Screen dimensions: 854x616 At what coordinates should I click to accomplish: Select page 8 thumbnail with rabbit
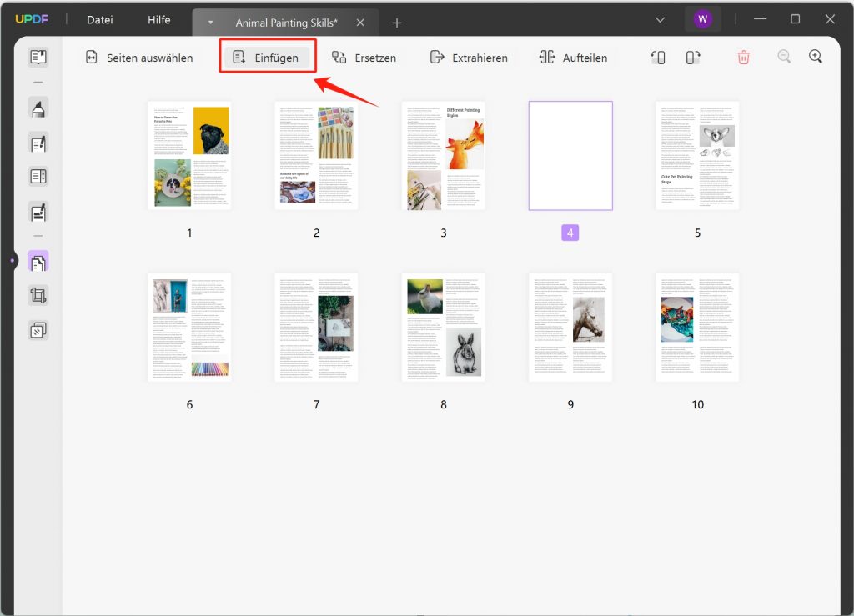(444, 328)
